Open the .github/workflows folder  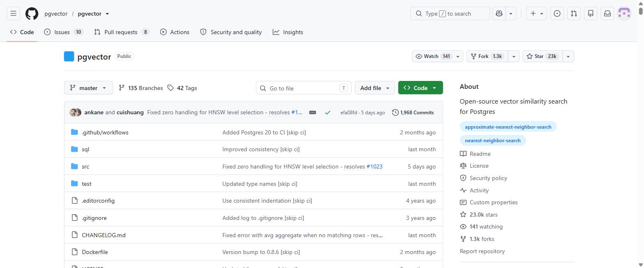[105, 132]
